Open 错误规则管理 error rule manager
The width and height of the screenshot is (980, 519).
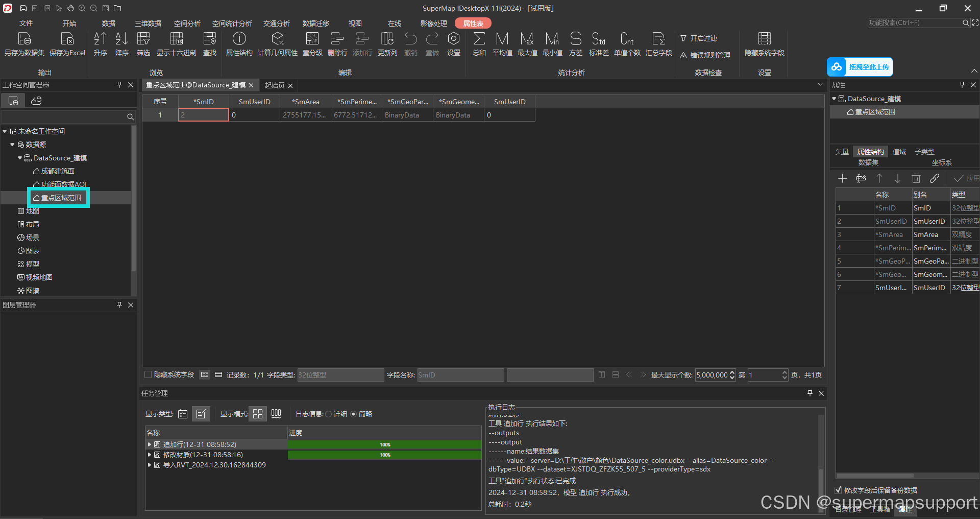pos(705,55)
